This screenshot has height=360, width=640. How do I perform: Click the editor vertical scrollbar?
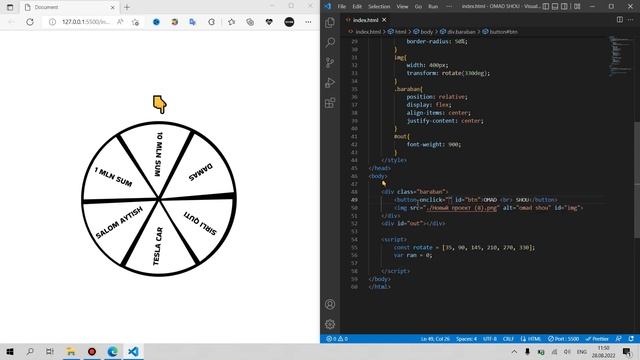coord(637,180)
